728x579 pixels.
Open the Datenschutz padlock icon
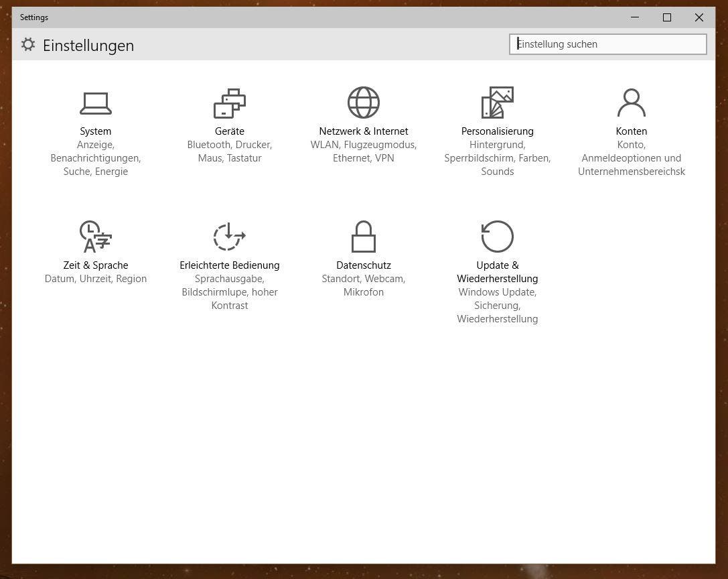pos(364,236)
